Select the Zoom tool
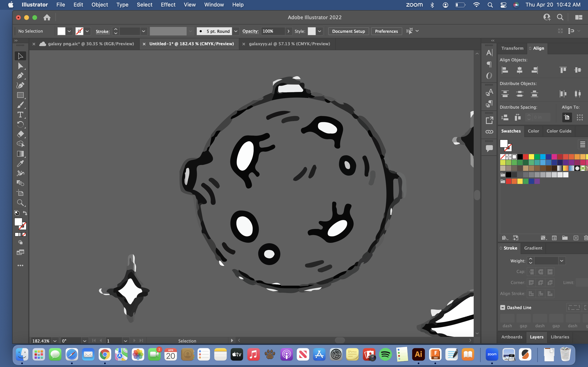This screenshot has width=588, height=367. click(20, 203)
